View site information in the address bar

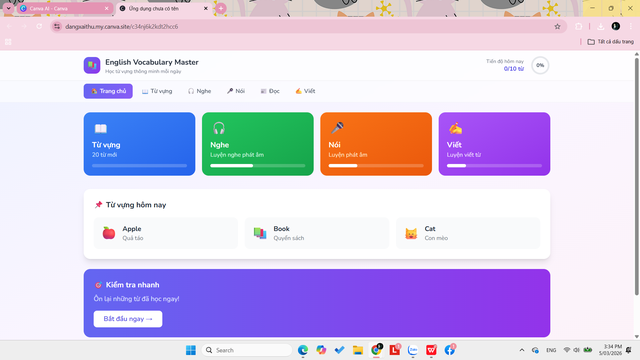click(57, 27)
